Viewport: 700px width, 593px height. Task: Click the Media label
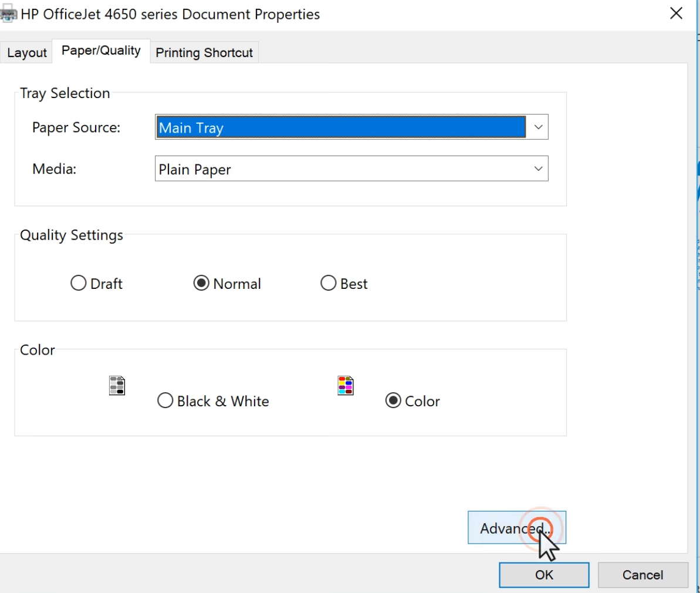55,169
